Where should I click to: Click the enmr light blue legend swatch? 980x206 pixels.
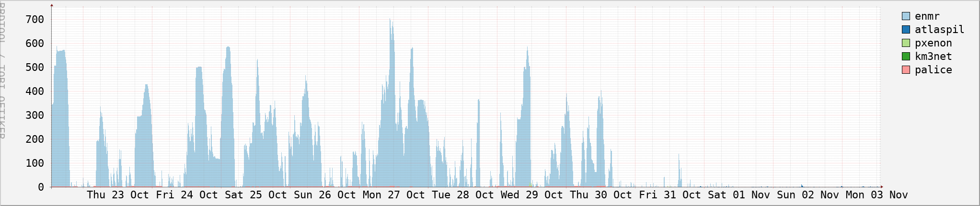[905, 16]
